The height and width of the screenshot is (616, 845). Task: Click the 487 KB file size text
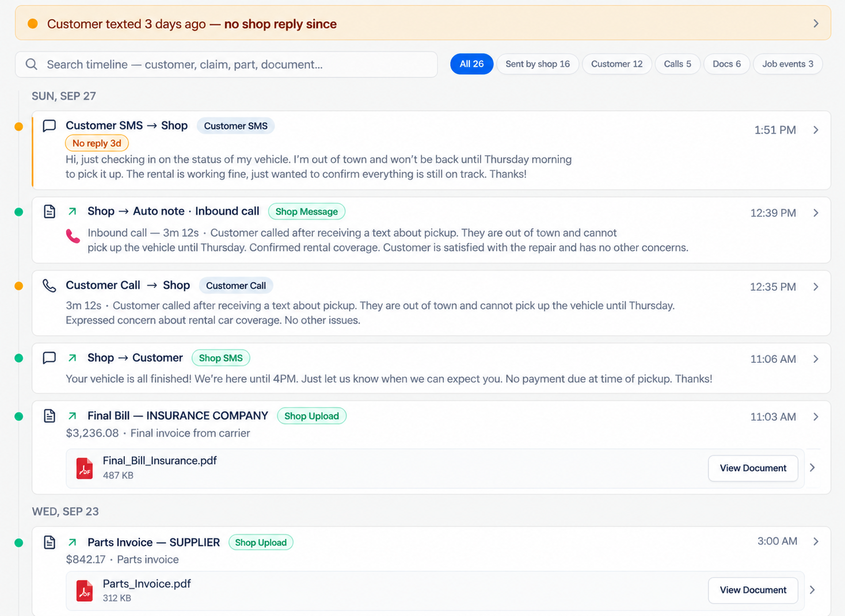click(118, 476)
